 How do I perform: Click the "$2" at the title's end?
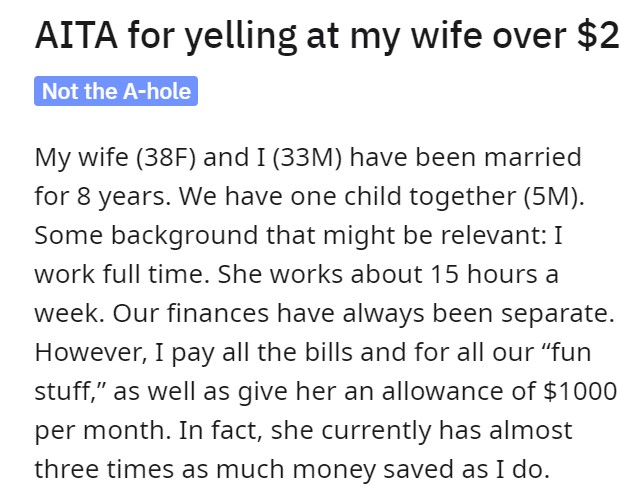point(598,35)
